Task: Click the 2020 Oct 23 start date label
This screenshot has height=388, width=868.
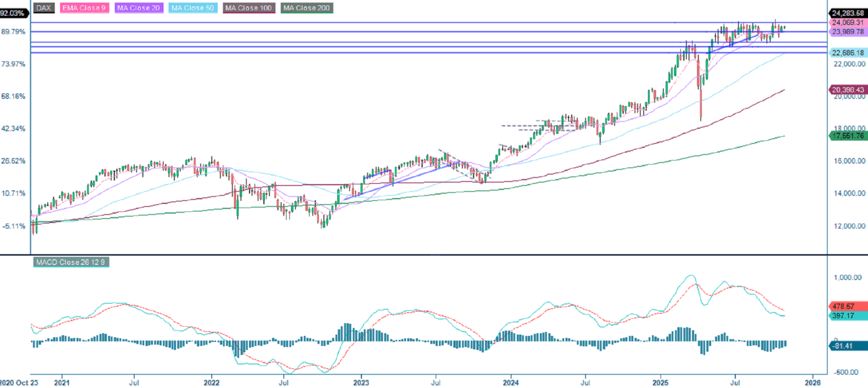Action: (x=19, y=383)
